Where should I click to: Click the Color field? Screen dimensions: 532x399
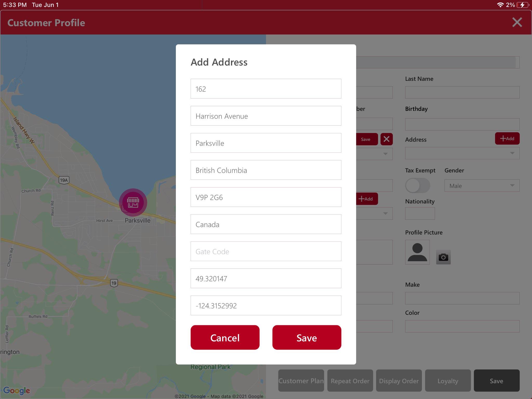click(x=462, y=326)
